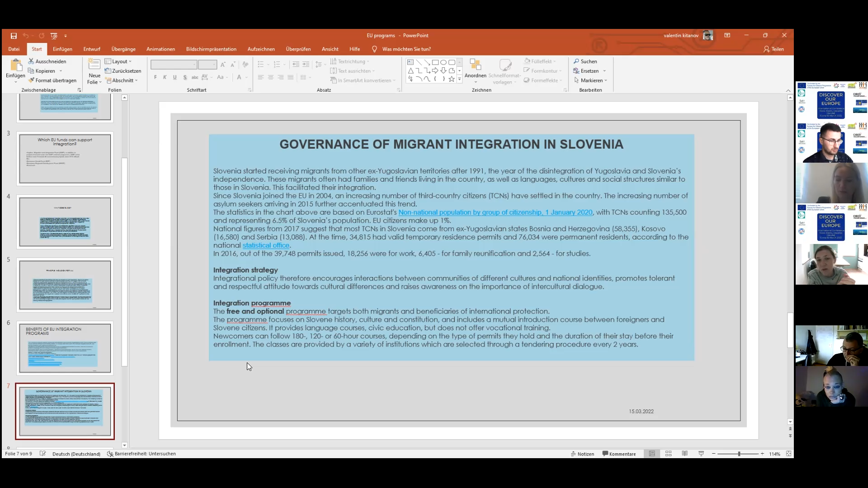The image size is (868, 488).
Task: Set left text alignment
Action: click(261, 77)
